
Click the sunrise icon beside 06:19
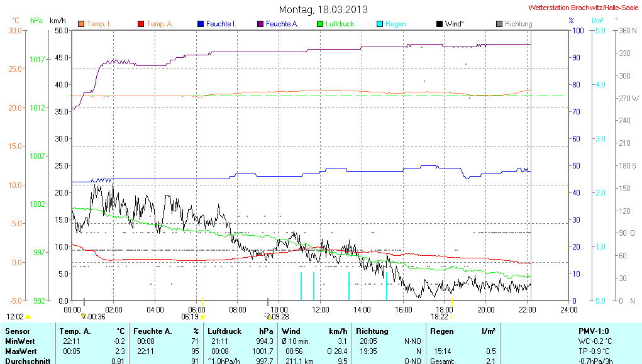click(x=203, y=317)
